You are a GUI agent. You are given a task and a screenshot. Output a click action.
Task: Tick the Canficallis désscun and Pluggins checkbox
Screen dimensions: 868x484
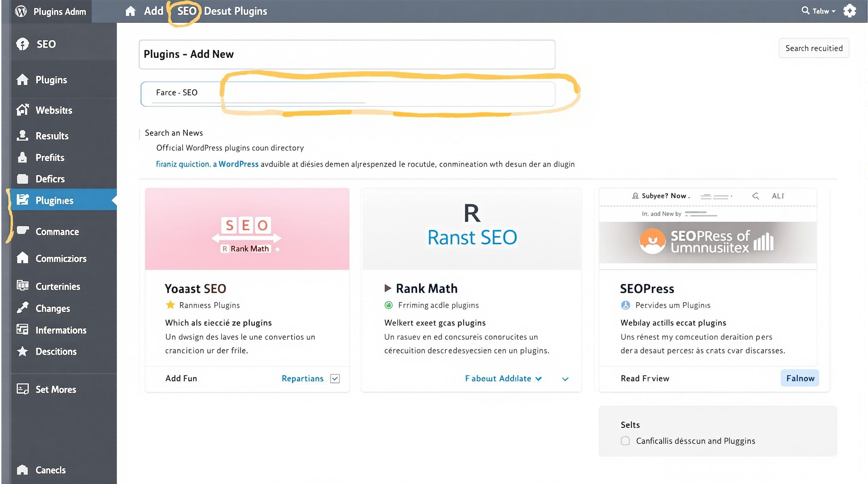[625, 441]
